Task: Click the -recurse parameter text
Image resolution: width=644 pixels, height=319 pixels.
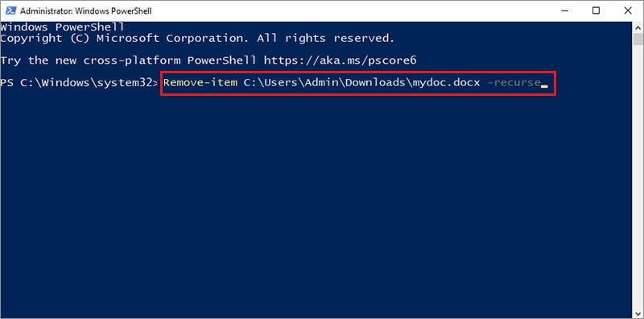Action: tap(514, 83)
